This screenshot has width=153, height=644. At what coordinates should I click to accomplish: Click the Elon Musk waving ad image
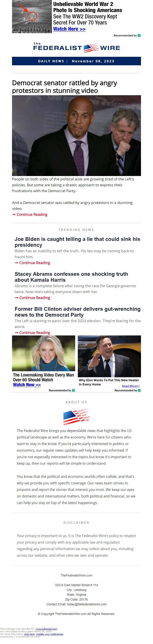(x=109, y=356)
